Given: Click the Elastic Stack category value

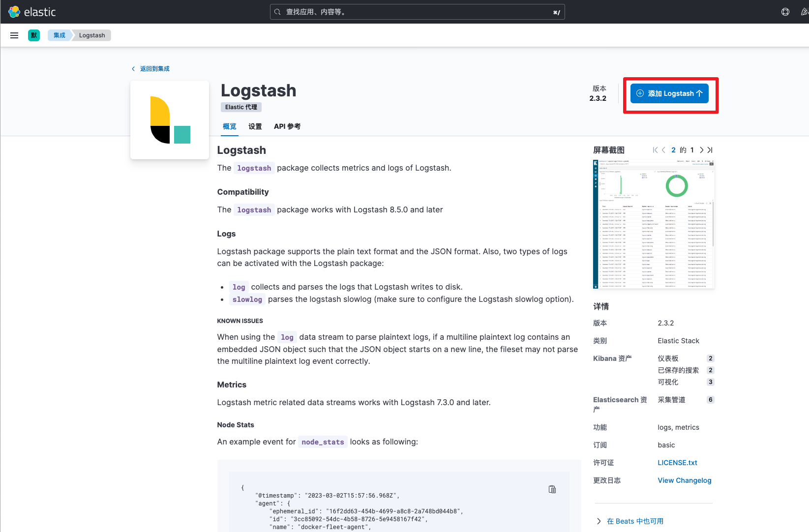Looking at the screenshot, I should pos(678,341).
